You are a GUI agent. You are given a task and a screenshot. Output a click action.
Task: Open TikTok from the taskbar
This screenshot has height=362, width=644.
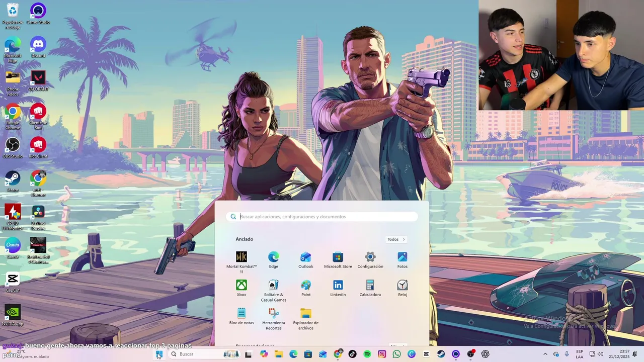coord(352,354)
